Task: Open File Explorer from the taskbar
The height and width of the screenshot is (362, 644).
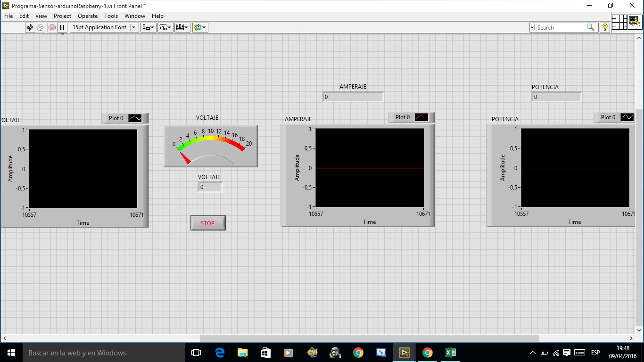Action: point(242,353)
